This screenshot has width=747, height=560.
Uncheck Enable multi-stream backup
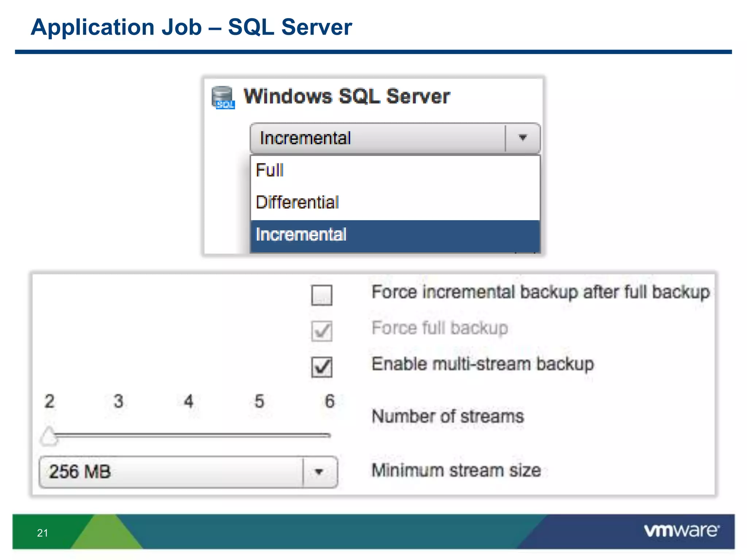[322, 366]
